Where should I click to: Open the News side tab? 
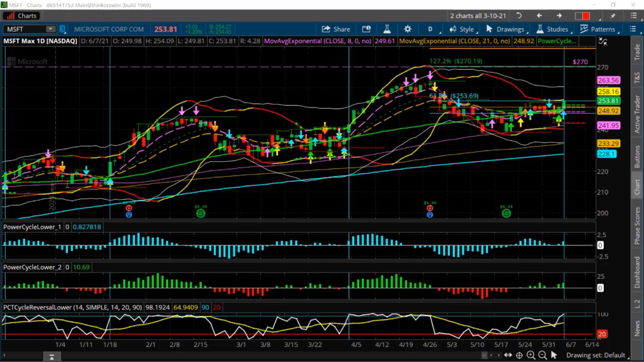637,328
